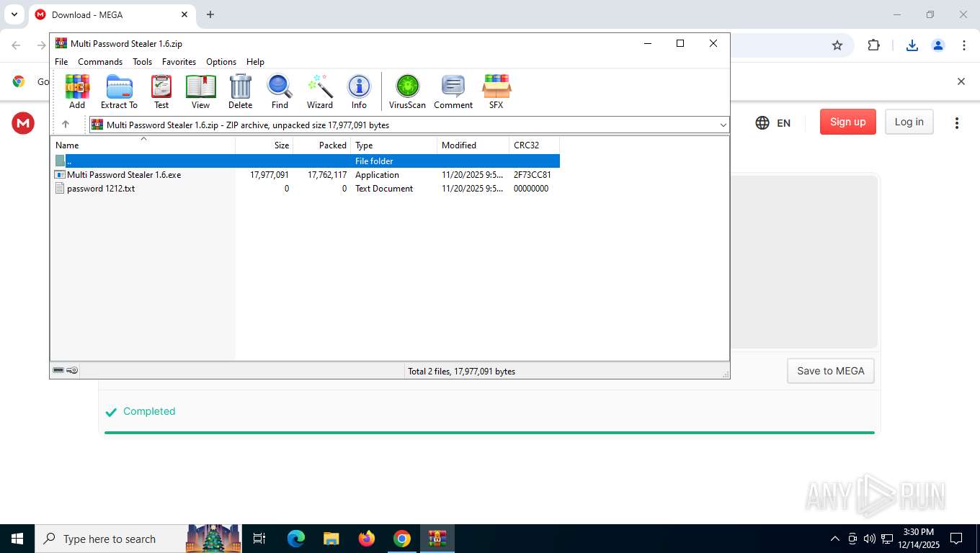This screenshot has height=553, width=980.
Task: Open Chrome three-dot menu
Action: click(x=964, y=45)
